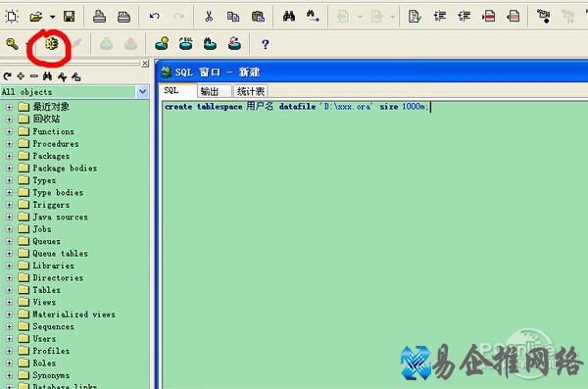The width and height of the screenshot is (588, 389).
Task: Select the Package bodies tree item
Action: (65, 169)
